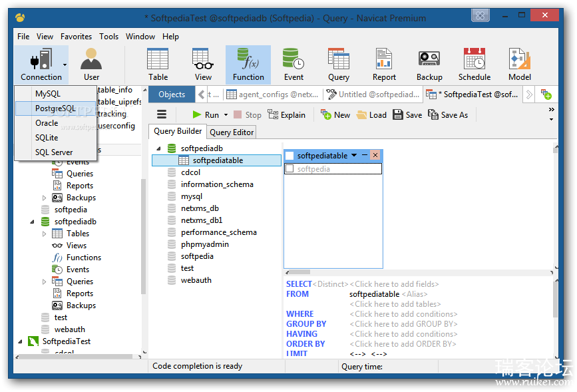Open the Model toolbar icon
Screen dimensions: 577x392
point(520,65)
